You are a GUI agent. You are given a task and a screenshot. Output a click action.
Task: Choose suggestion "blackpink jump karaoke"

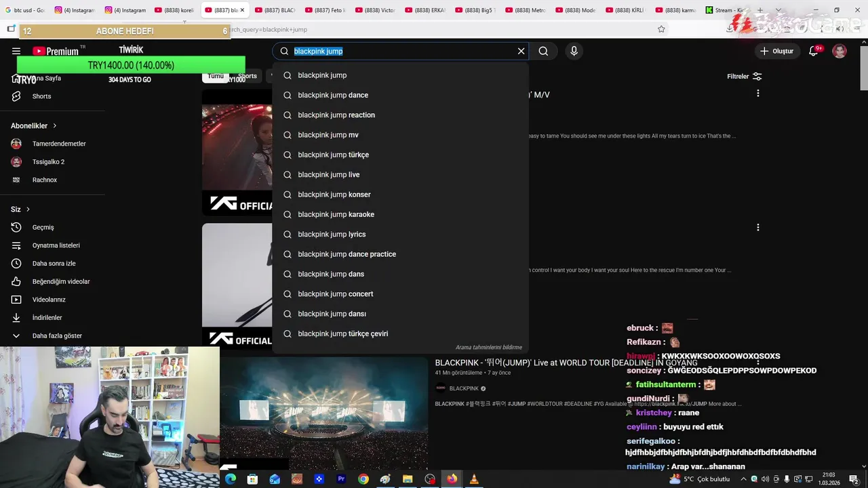click(x=401, y=214)
